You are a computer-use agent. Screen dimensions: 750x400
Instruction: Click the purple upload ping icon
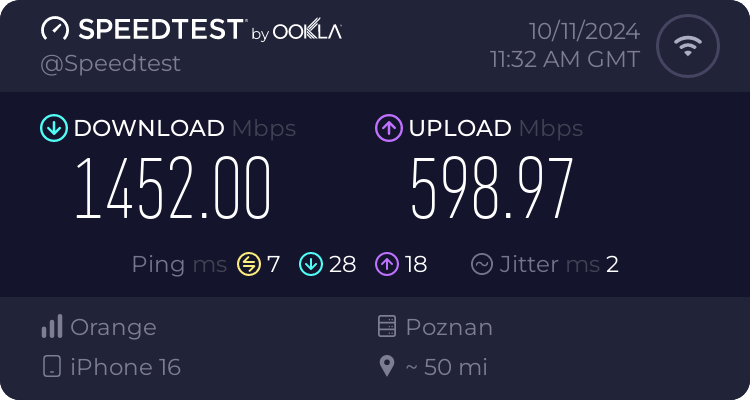(388, 264)
